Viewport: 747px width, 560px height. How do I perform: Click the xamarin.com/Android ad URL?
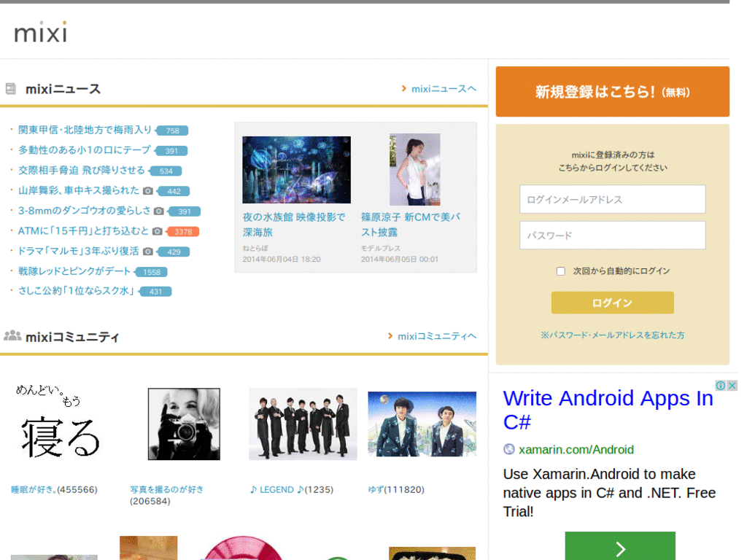[576, 449]
